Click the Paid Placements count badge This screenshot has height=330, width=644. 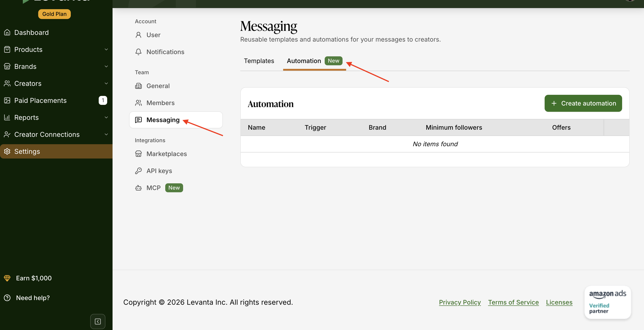[103, 100]
